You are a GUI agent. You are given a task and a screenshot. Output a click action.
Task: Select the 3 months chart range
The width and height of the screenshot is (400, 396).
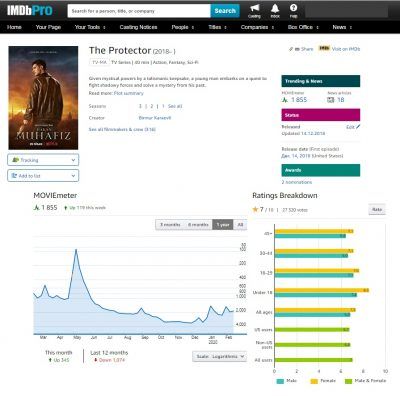click(x=170, y=225)
